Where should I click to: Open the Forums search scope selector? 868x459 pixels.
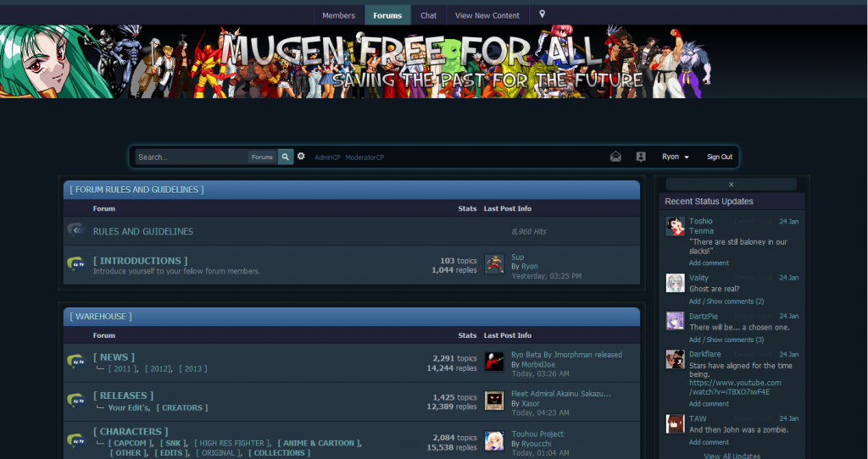263,157
